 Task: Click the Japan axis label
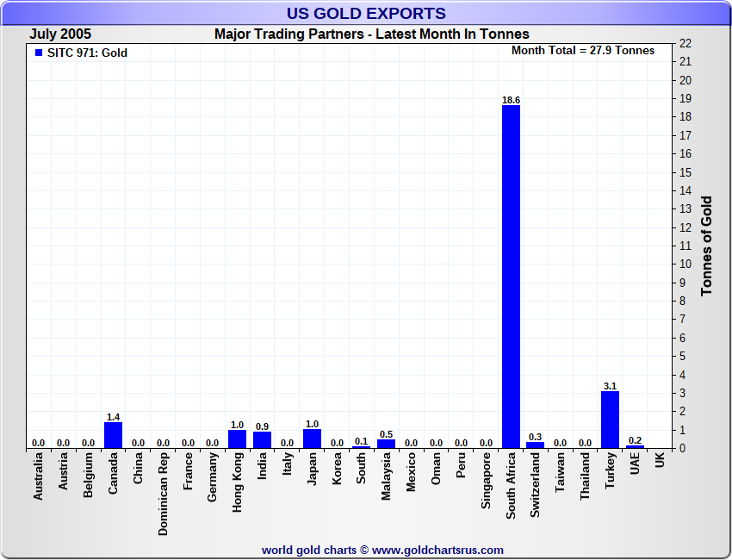pyautogui.click(x=312, y=469)
